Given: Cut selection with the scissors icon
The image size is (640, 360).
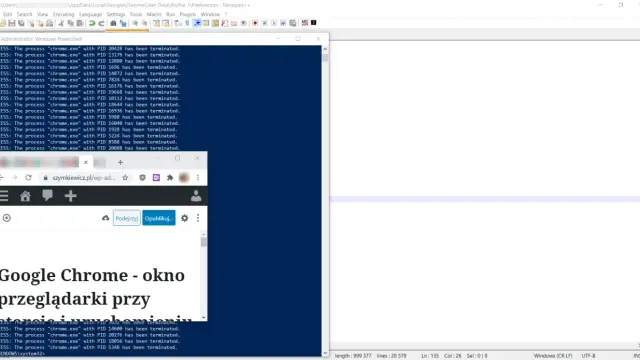Looking at the screenshot, I should pyautogui.click(x=61, y=23).
